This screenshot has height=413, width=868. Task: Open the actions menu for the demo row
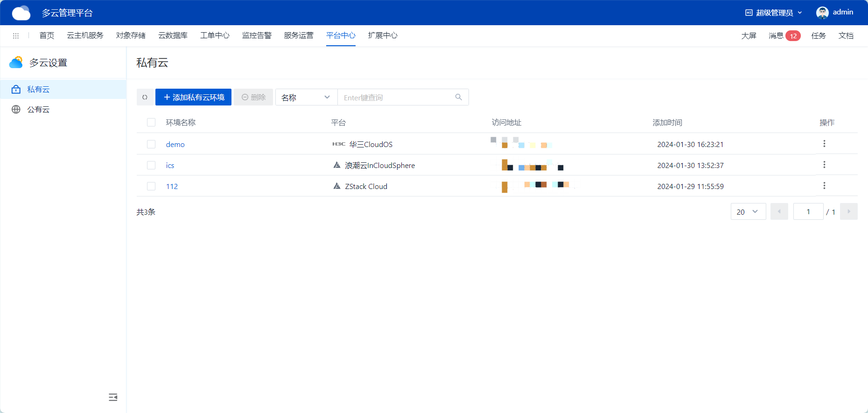click(x=824, y=144)
